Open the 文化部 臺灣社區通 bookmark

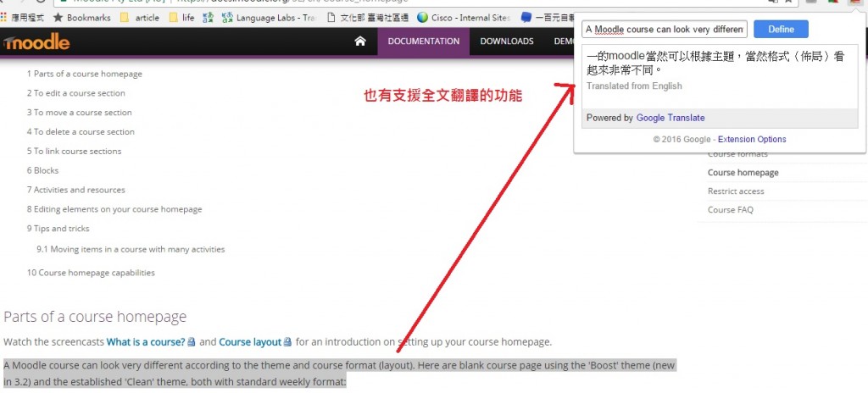pyautogui.click(x=368, y=18)
